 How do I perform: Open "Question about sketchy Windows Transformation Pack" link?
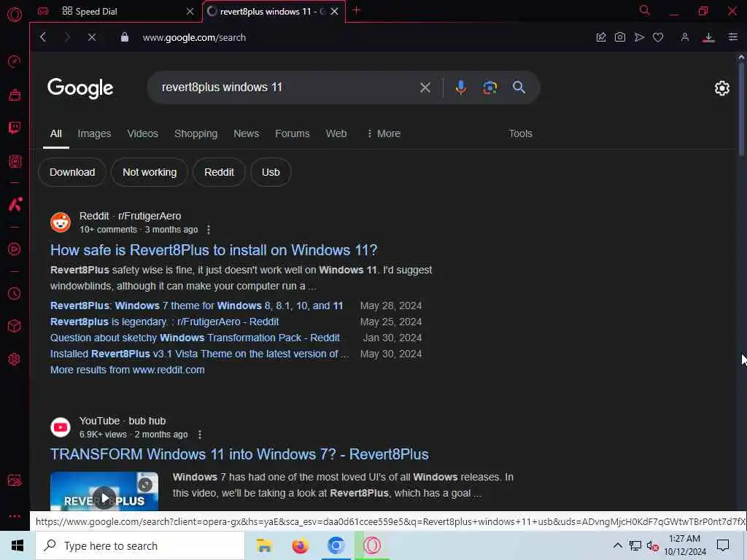195,338
